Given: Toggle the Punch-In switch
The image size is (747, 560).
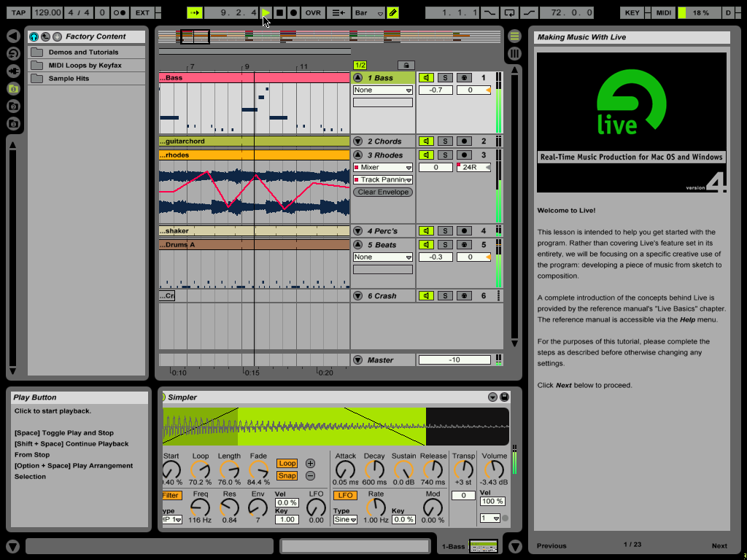Looking at the screenshot, I should pos(490,13).
